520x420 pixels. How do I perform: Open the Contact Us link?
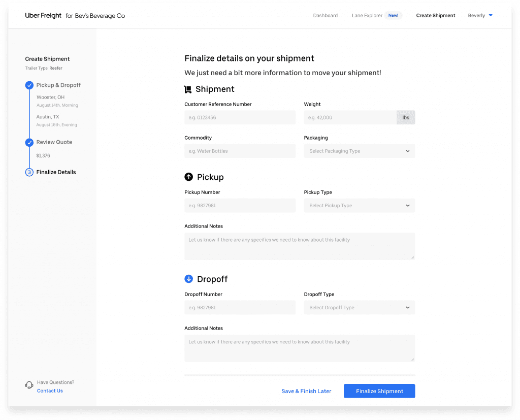(x=50, y=391)
